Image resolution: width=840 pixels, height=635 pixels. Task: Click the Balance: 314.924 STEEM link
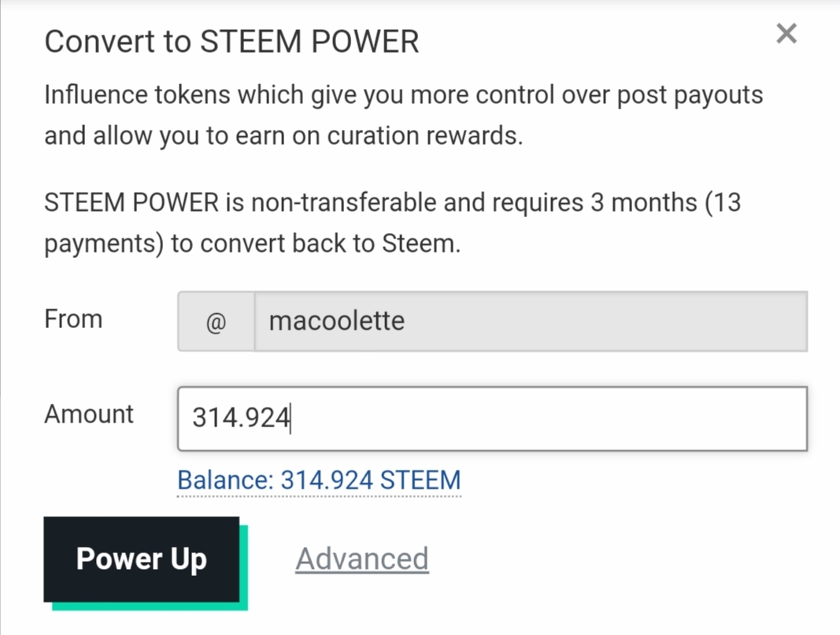pos(319,480)
